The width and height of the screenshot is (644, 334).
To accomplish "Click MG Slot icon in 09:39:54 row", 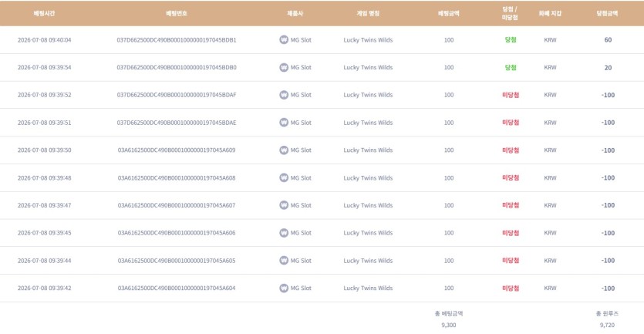I will [x=284, y=67].
